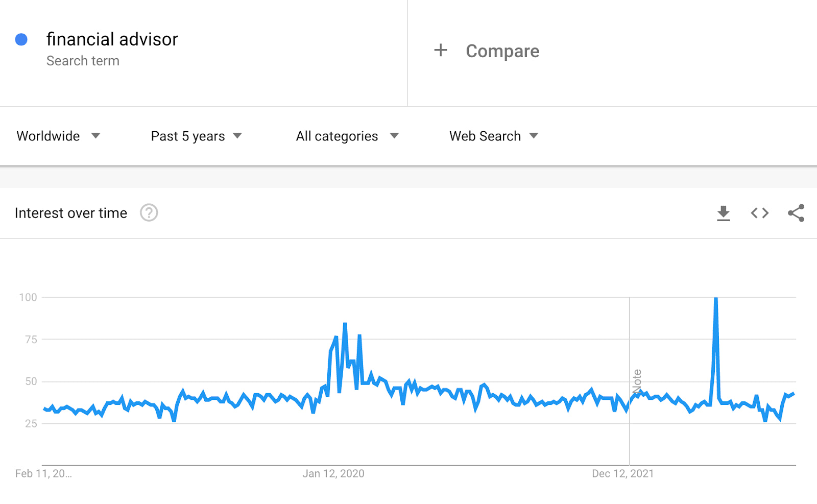Screen dimensions: 817x504
Task: Open the Web Search type dropdown
Action: (x=492, y=136)
